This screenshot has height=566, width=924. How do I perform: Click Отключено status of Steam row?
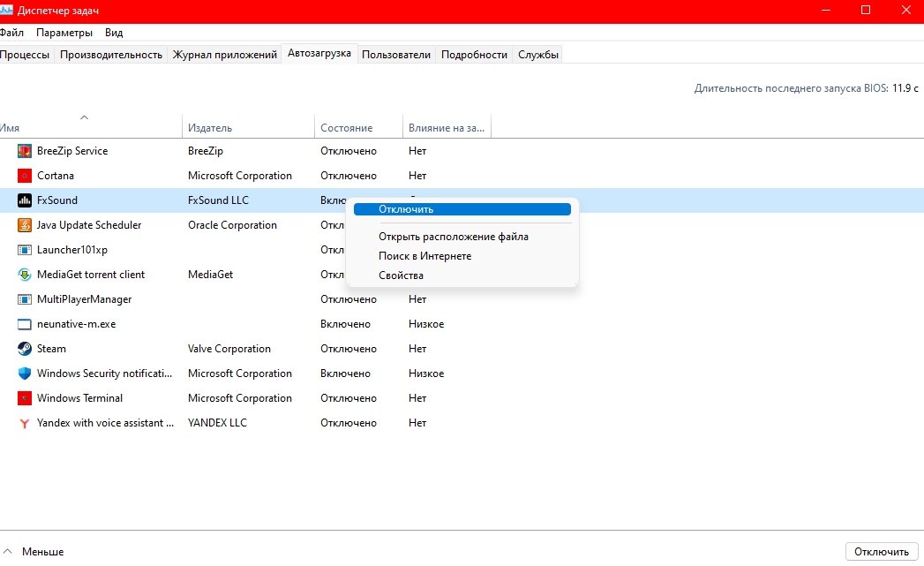pyautogui.click(x=349, y=349)
